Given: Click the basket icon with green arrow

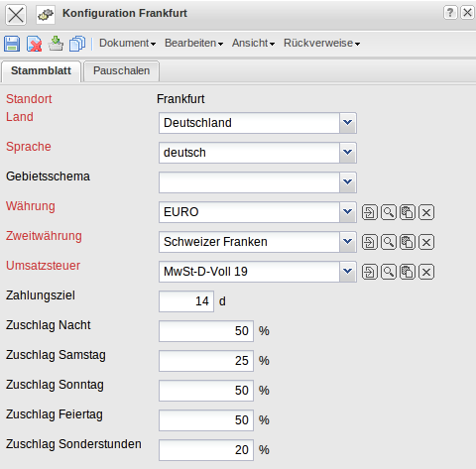Looking at the screenshot, I should pos(56,44).
